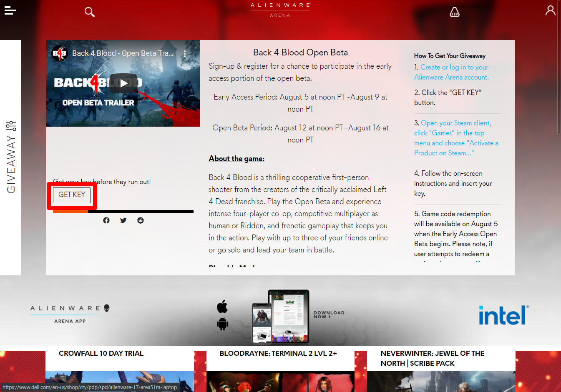Click 'About the game:' heading

[x=236, y=159]
